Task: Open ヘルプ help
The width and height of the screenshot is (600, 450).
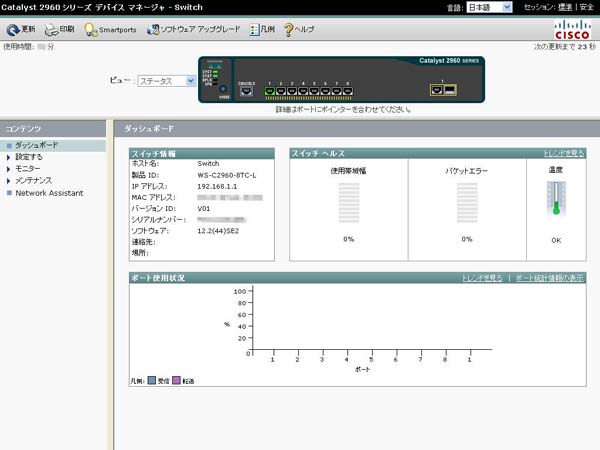Action: coord(300,30)
